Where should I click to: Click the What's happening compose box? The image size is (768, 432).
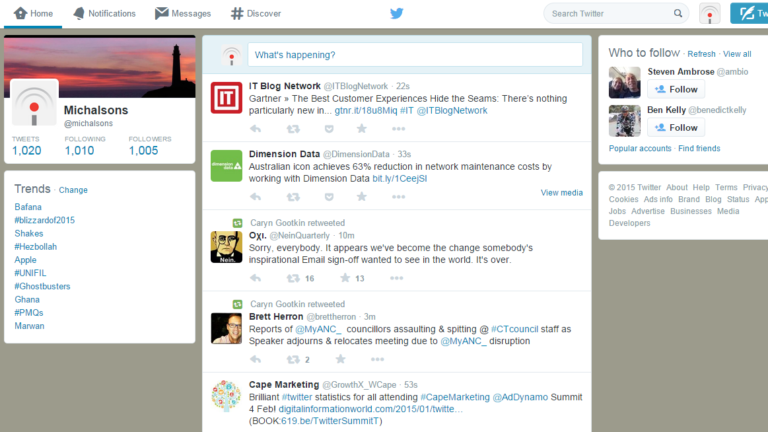[x=415, y=54]
